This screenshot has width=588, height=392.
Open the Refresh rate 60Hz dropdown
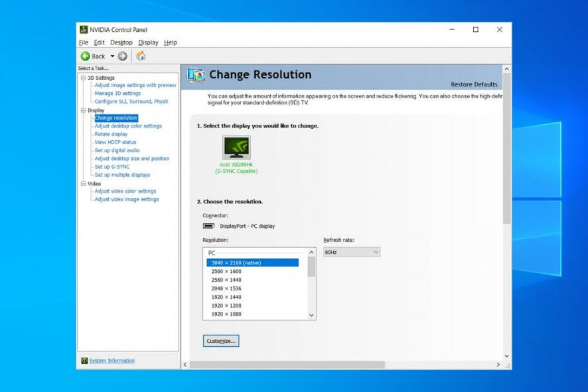(351, 252)
